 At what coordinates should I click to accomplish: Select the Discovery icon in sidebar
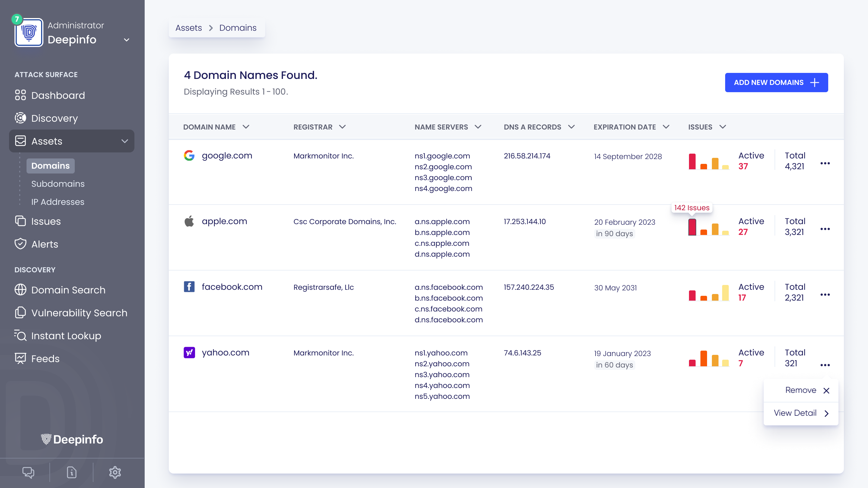click(20, 118)
